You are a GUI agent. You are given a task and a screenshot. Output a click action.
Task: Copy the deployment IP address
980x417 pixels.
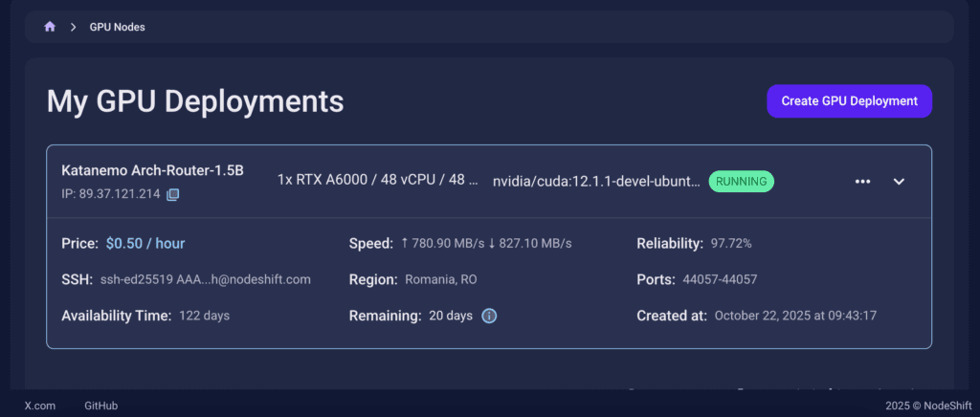click(172, 195)
